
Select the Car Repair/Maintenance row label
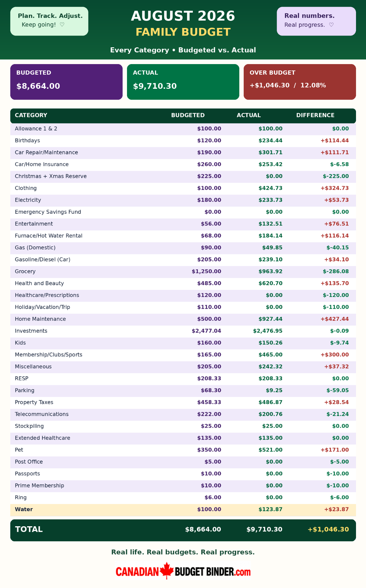tap(46, 152)
